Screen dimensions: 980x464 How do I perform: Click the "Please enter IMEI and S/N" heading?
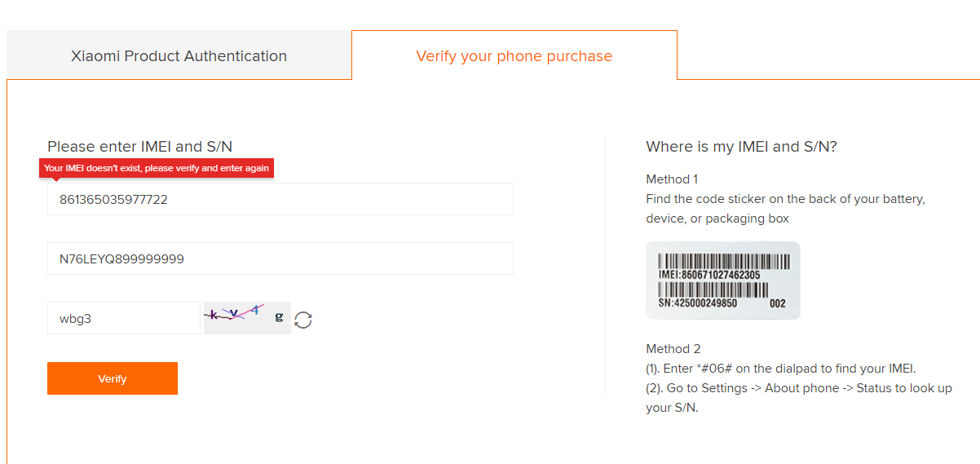(x=139, y=147)
